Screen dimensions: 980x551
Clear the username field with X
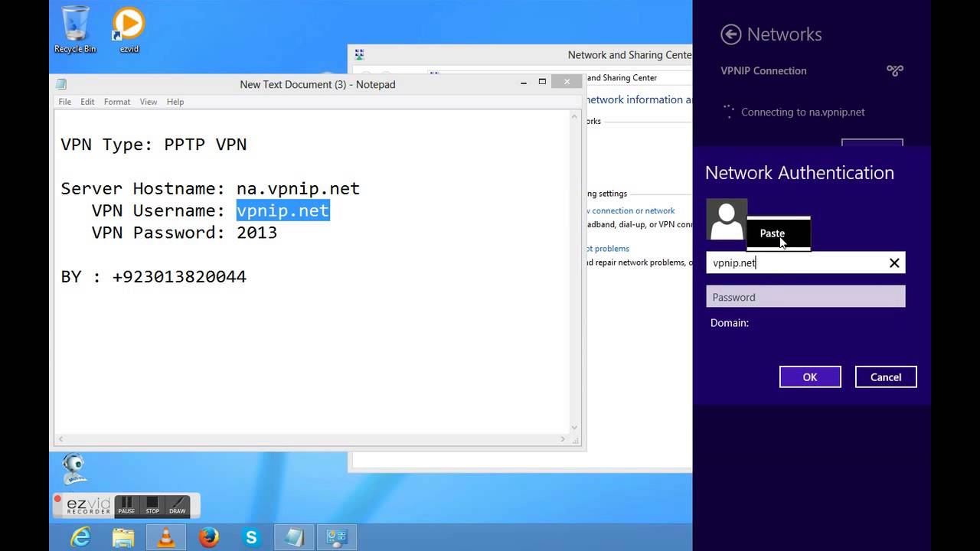point(894,262)
